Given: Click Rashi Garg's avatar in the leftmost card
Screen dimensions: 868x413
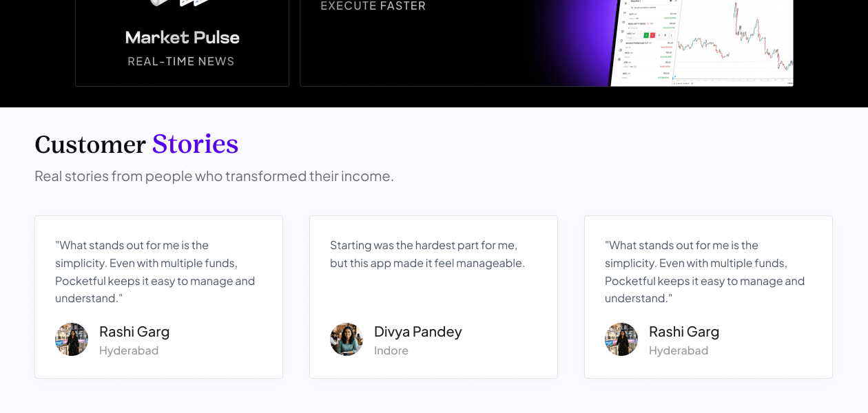Looking at the screenshot, I should coord(72,339).
